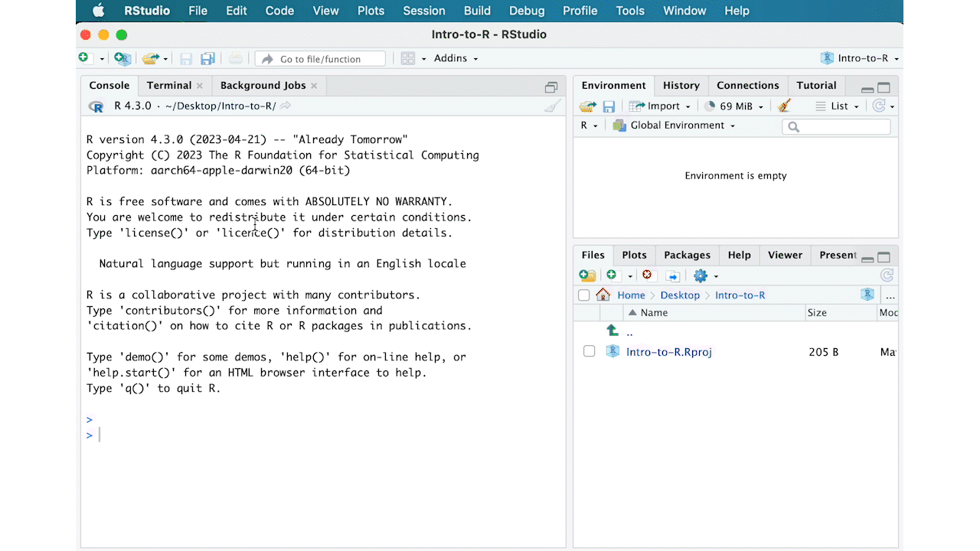
Task: Toggle the select-all checkbox in Files breadcrumb
Action: [584, 295]
